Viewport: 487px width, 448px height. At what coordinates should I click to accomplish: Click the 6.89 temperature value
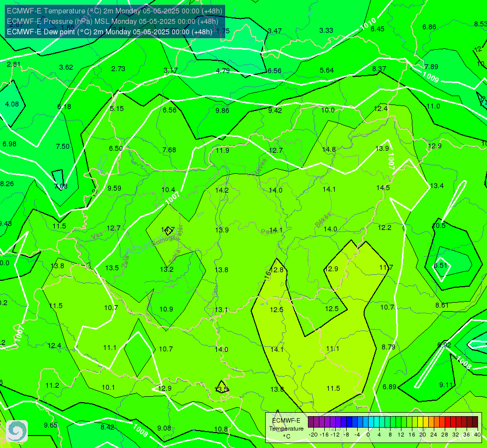(389, 387)
